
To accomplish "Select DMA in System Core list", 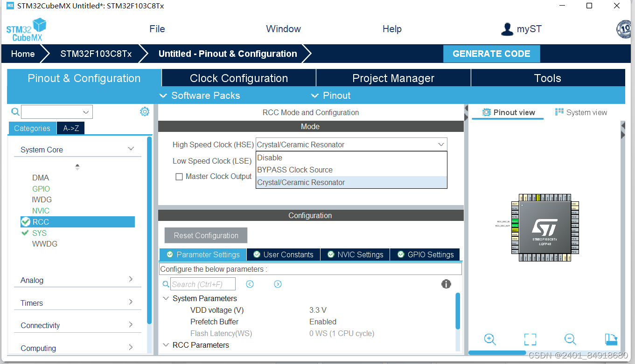I will click(41, 178).
